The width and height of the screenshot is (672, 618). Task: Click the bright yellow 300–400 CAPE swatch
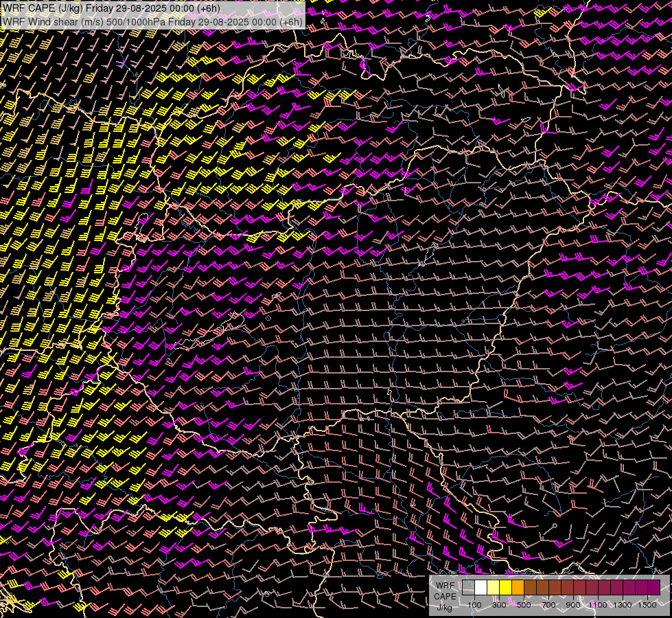point(506,587)
